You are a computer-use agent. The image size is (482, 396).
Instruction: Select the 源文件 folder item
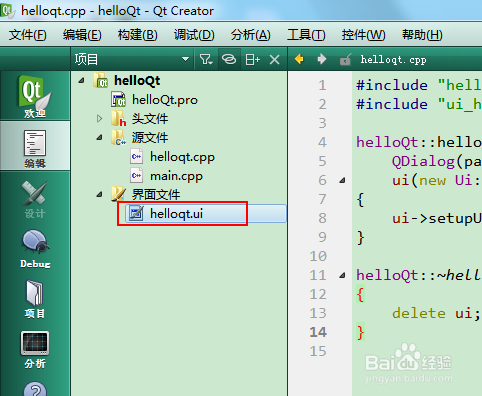pos(150,137)
